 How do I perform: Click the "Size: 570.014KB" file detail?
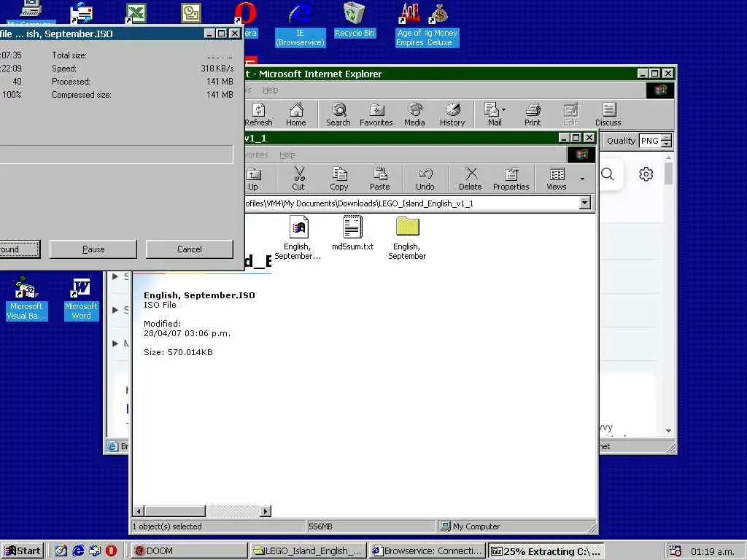click(178, 352)
